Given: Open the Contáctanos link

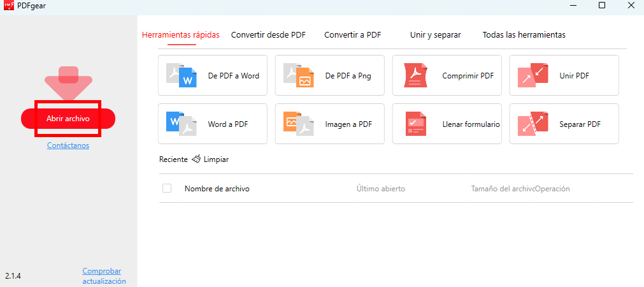Looking at the screenshot, I should (x=68, y=145).
